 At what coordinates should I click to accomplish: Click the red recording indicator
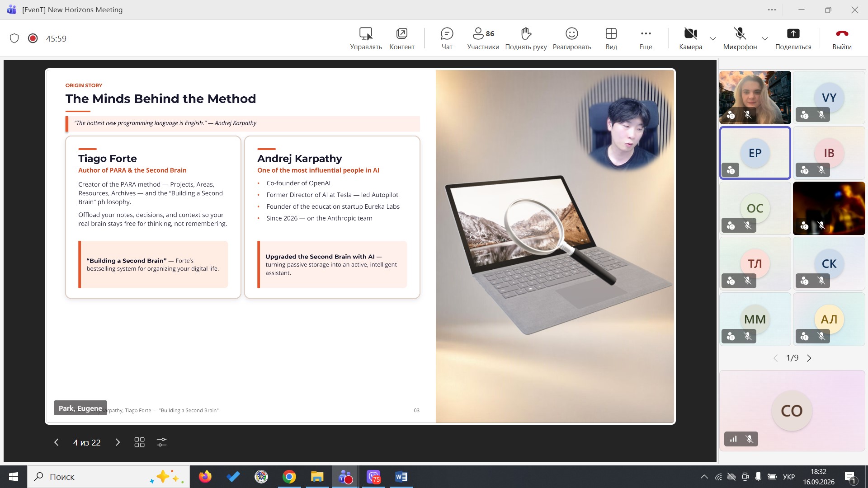click(33, 38)
